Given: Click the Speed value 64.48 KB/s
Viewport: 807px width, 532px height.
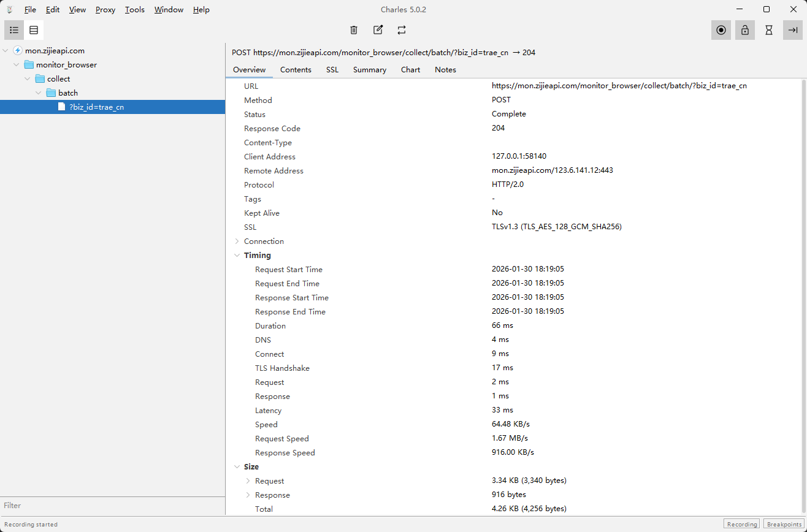Looking at the screenshot, I should [510, 424].
